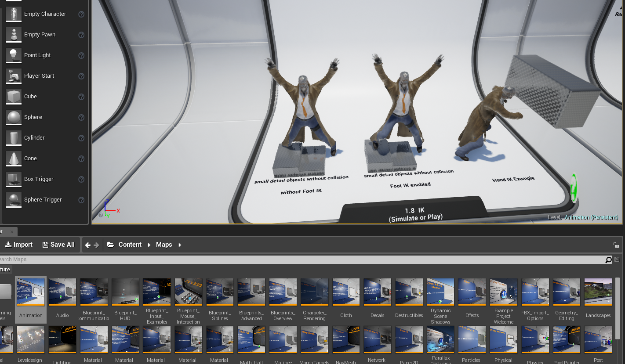Image resolution: width=625 pixels, height=364 pixels.
Task: Go back in Content Browser history
Action: 88,245
